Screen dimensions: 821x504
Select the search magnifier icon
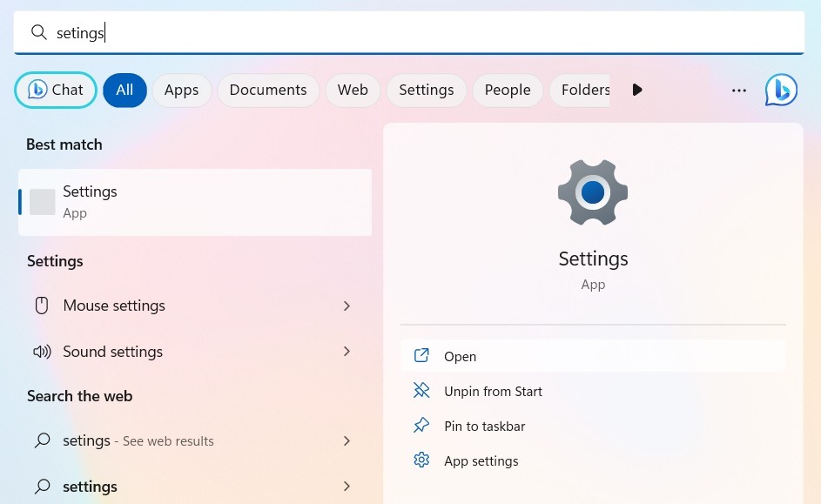click(39, 32)
